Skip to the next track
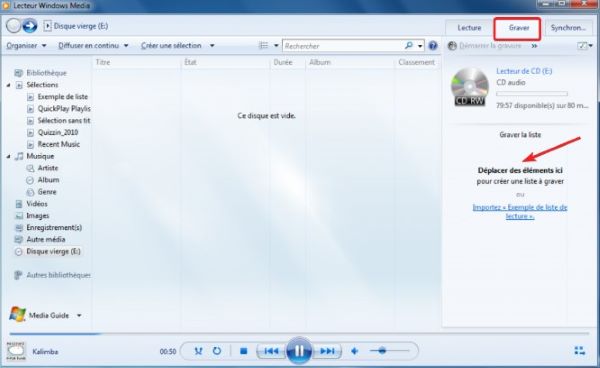The image size is (600, 368). click(x=327, y=351)
